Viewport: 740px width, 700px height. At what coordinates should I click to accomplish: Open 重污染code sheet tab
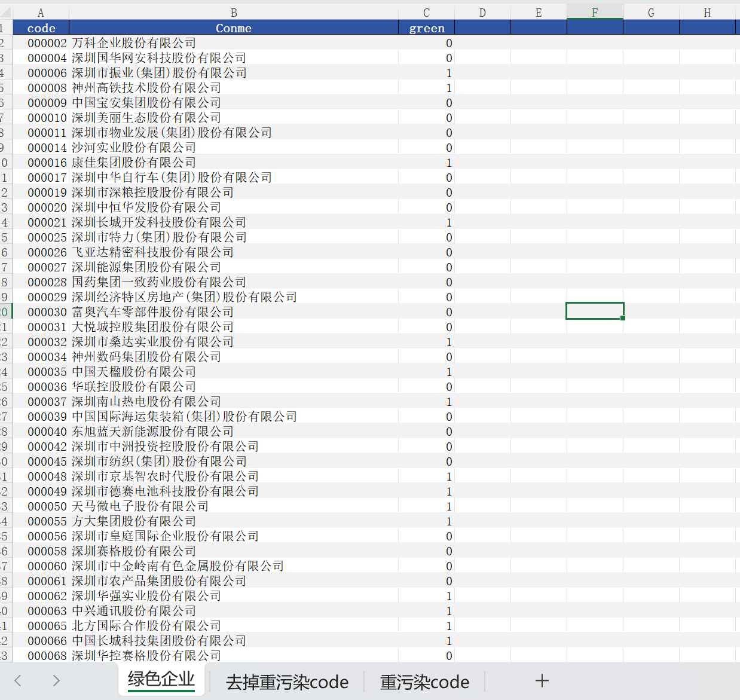[x=424, y=682]
